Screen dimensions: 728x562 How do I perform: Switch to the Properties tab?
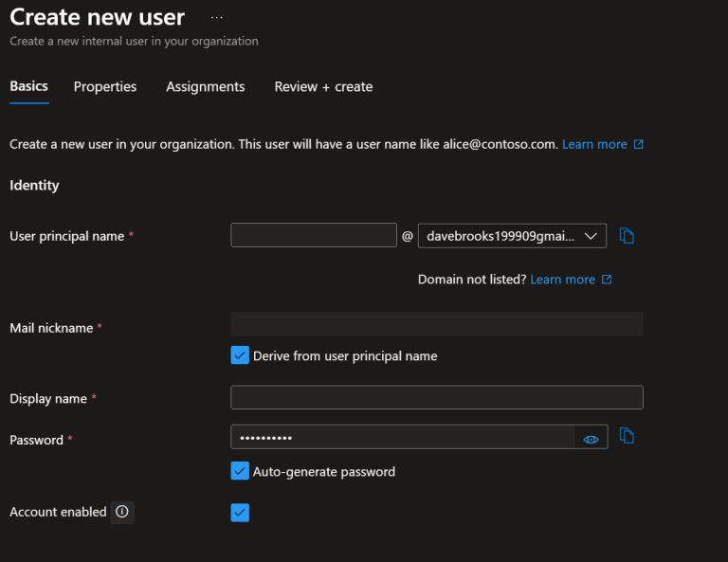(x=105, y=86)
